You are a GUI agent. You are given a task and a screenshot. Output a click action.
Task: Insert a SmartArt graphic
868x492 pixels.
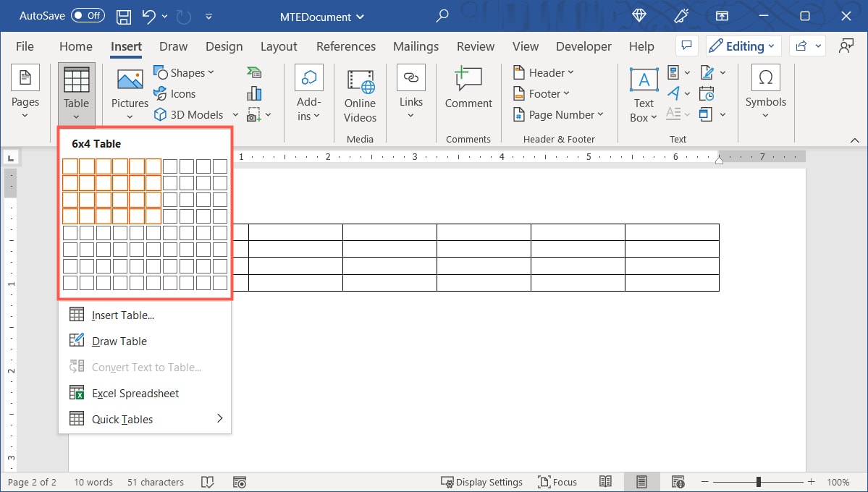pyautogui.click(x=253, y=72)
